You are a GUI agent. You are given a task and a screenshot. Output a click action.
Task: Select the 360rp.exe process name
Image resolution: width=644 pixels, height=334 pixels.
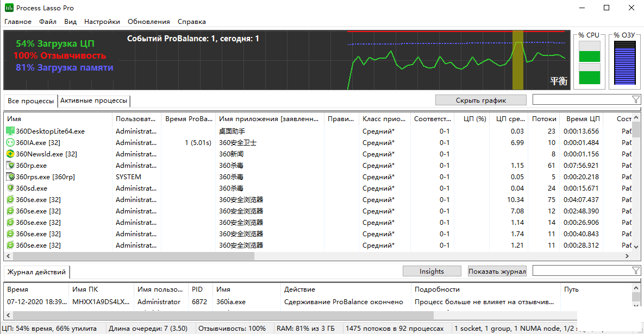pyautogui.click(x=31, y=165)
